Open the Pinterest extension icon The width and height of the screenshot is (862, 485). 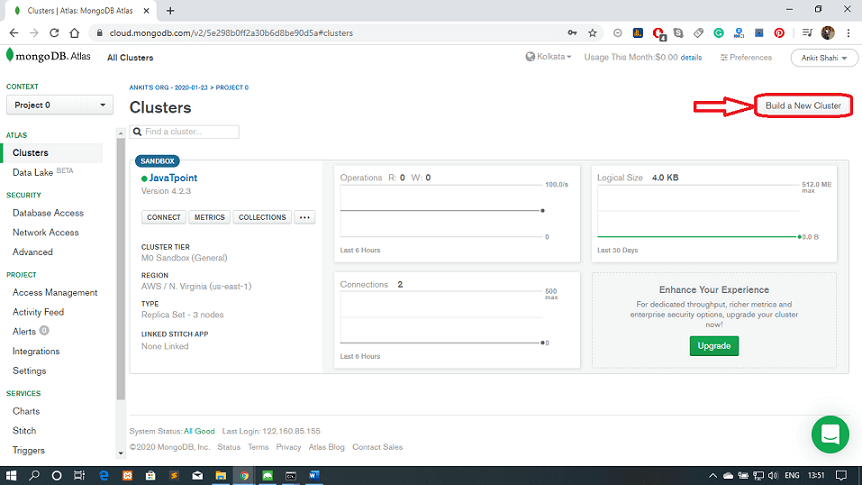(779, 33)
